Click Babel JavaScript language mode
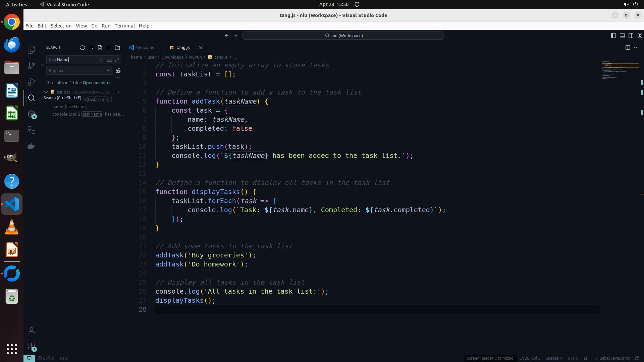 pos(614,358)
